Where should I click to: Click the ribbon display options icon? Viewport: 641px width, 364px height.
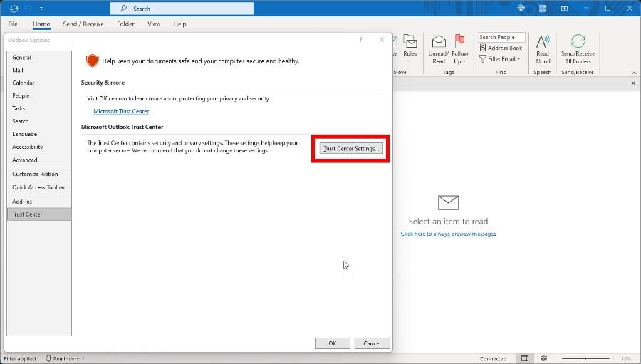[x=565, y=8]
